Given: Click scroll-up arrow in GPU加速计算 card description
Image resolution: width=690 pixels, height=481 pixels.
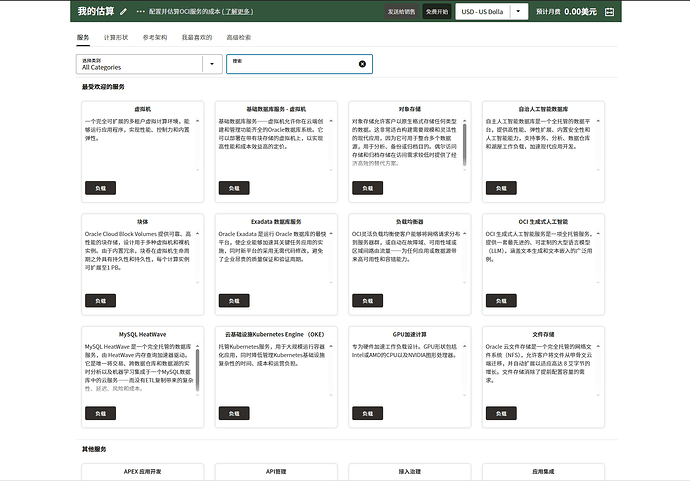Looking at the screenshot, I should pyautogui.click(x=465, y=346).
